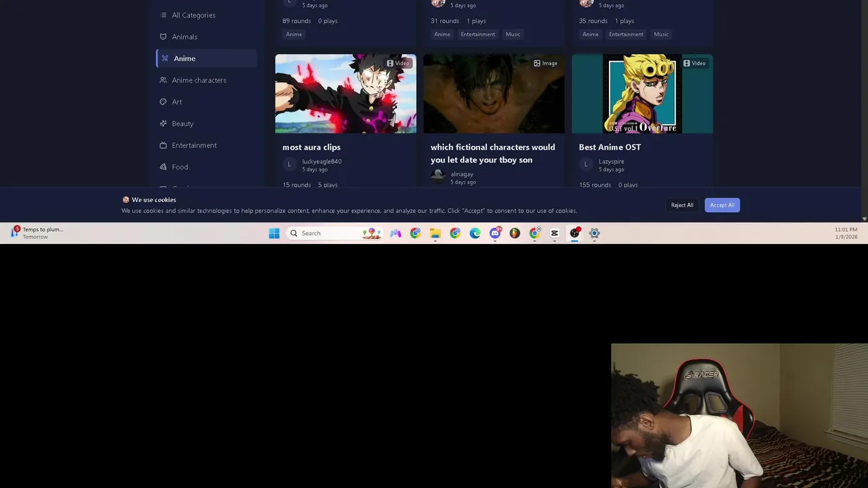This screenshot has height=488, width=868.
Task: Open alinagay author profile
Action: (462, 174)
